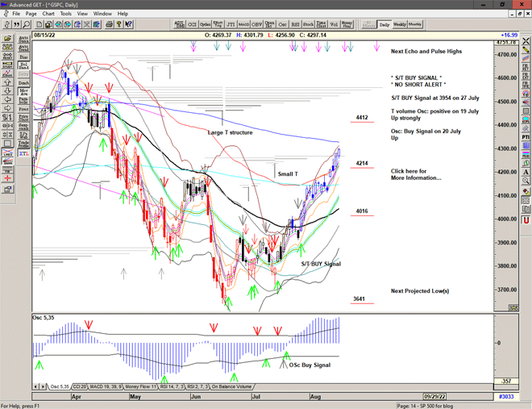
Task: Toggle the Mov Ave overlay button
Action: [x=23, y=91]
